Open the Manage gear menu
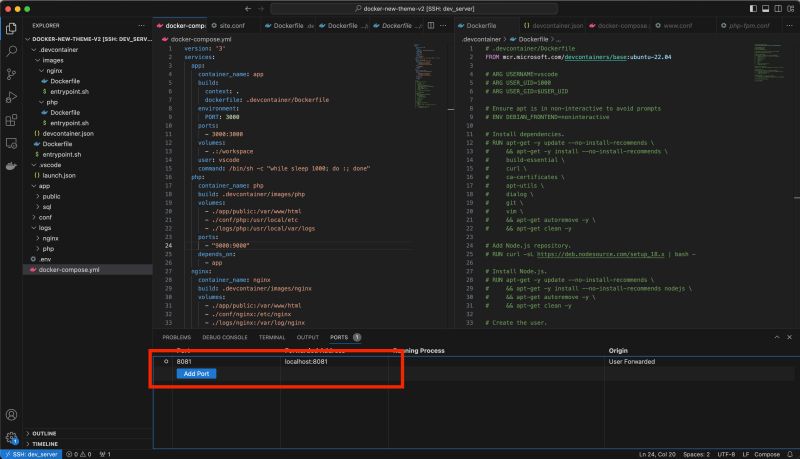The width and height of the screenshot is (800, 459). 11,437
